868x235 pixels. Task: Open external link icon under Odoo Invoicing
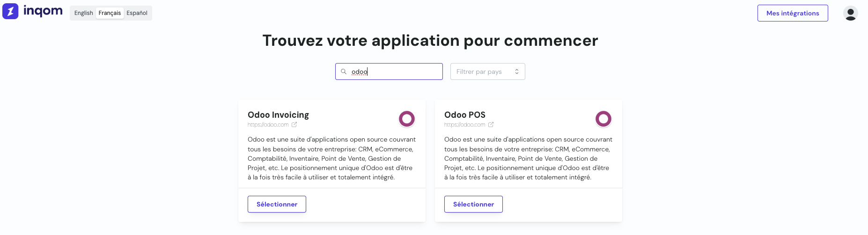tap(294, 125)
